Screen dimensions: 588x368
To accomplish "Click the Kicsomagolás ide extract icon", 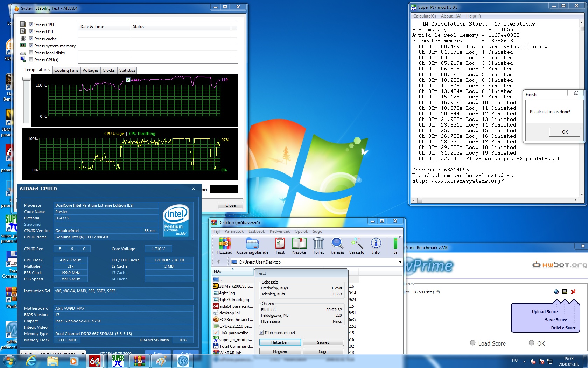I will coord(252,246).
